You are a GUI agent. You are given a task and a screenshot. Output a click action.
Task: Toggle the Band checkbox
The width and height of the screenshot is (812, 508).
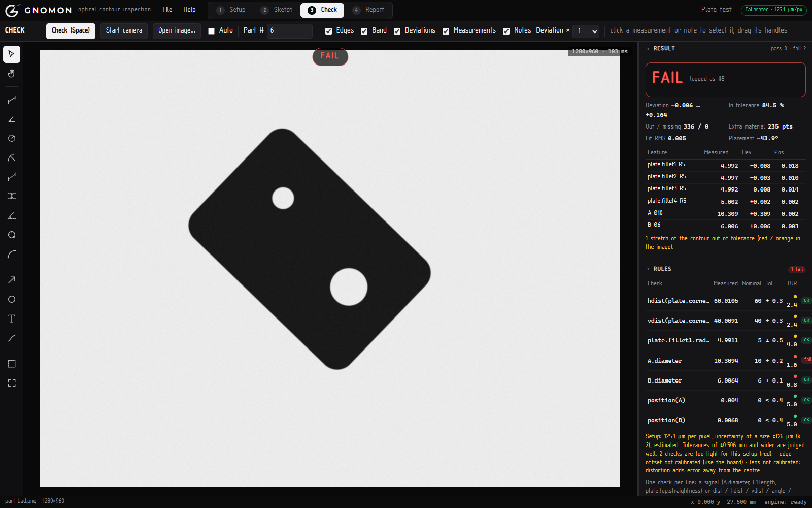pyautogui.click(x=364, y=31)
